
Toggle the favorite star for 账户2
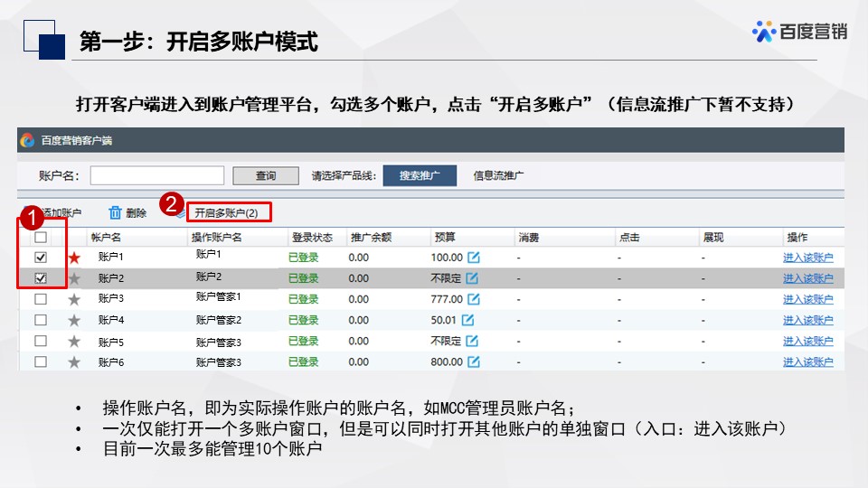click(x=74, y=278)
